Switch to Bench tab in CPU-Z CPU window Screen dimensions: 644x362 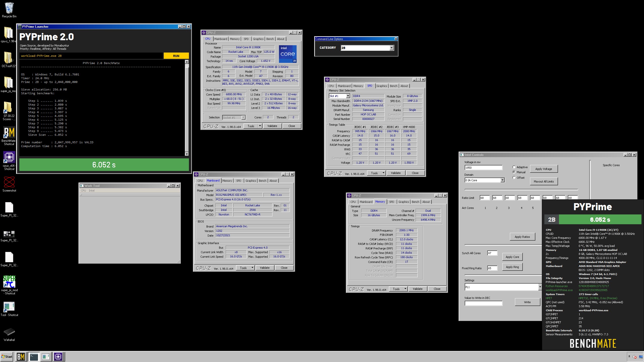[x=270, y=39]
